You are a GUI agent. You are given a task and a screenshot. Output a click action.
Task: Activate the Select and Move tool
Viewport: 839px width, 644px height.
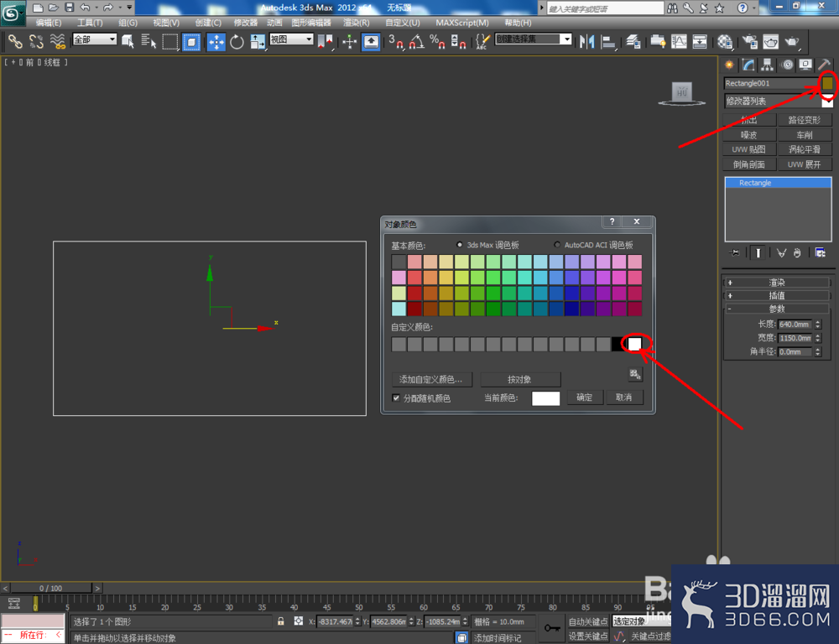[x=216, y=41]
